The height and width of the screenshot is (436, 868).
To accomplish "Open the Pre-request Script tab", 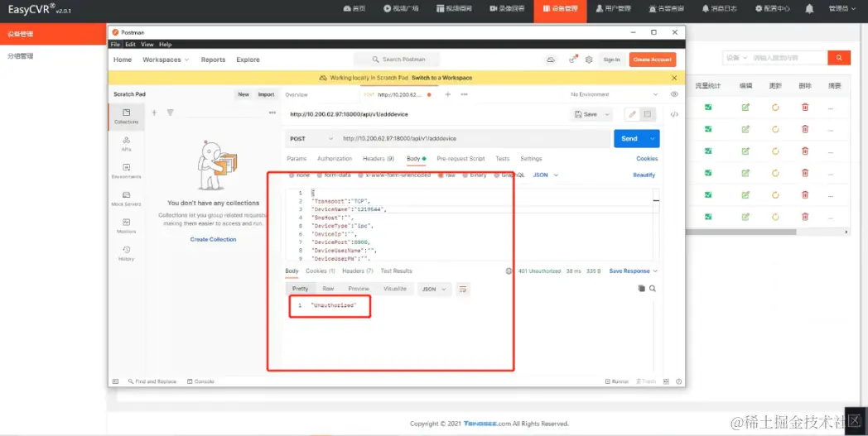I will click(x=461, y=159).
